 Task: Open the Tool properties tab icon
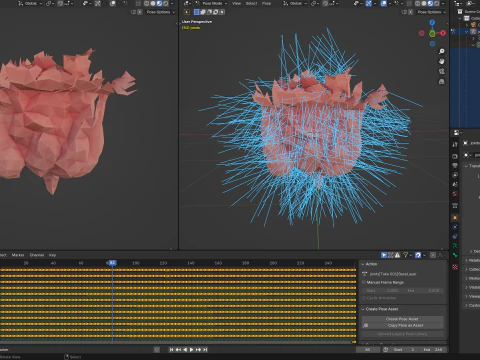click(x=455, y=144)
